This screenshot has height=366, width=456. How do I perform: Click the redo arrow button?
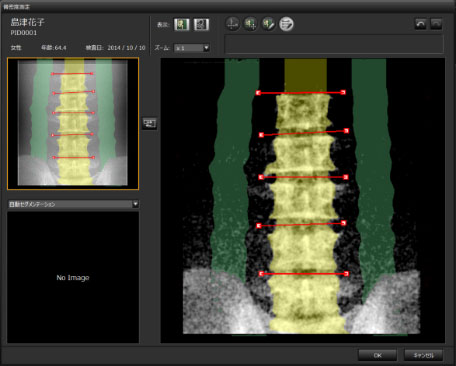click(x=436, y=24)
